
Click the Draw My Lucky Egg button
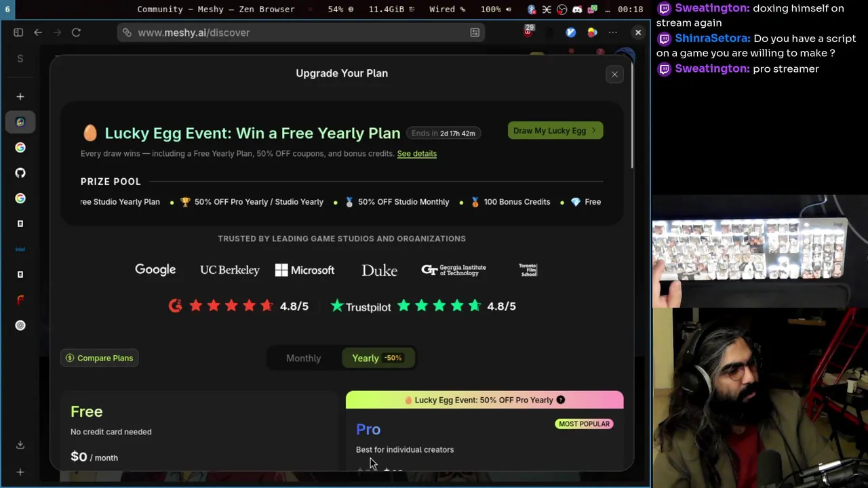555,131
